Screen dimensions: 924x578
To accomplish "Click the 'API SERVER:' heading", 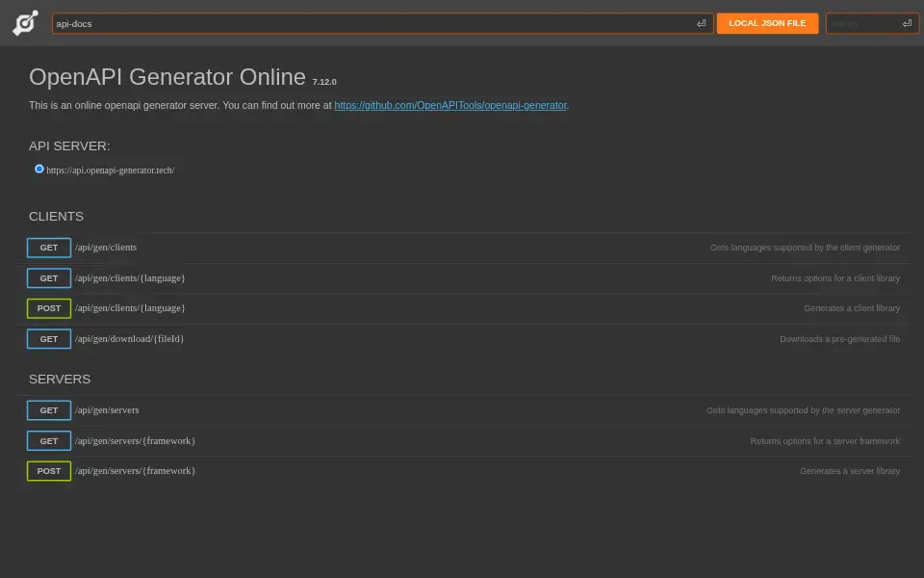I will [x=69, y=145].
